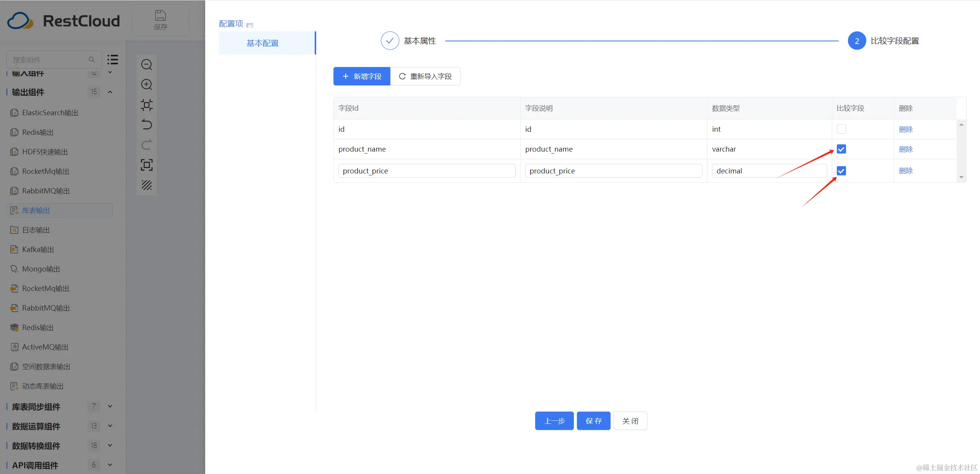The width and height of the screenshot is (980, 474).
Task: Click the zoom out magnifier icon
Action: click(147, 65)
